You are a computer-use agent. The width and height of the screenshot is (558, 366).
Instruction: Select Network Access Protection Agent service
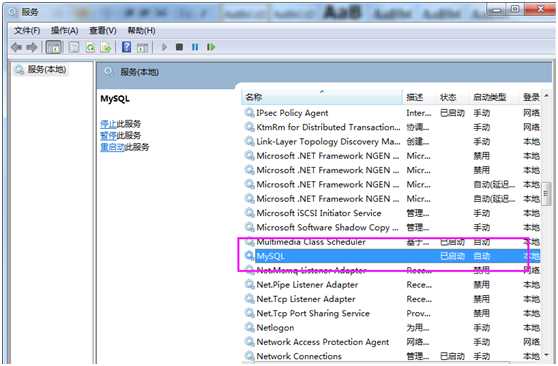tap(391, 342)
